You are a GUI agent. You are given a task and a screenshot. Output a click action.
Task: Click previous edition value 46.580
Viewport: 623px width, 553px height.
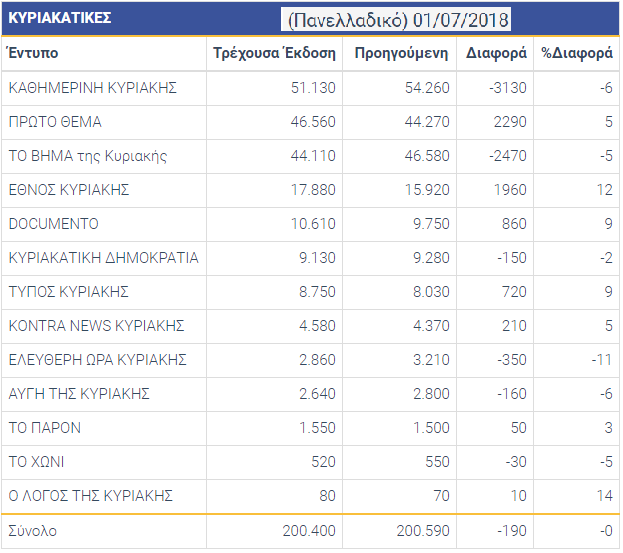click(427, 156)
